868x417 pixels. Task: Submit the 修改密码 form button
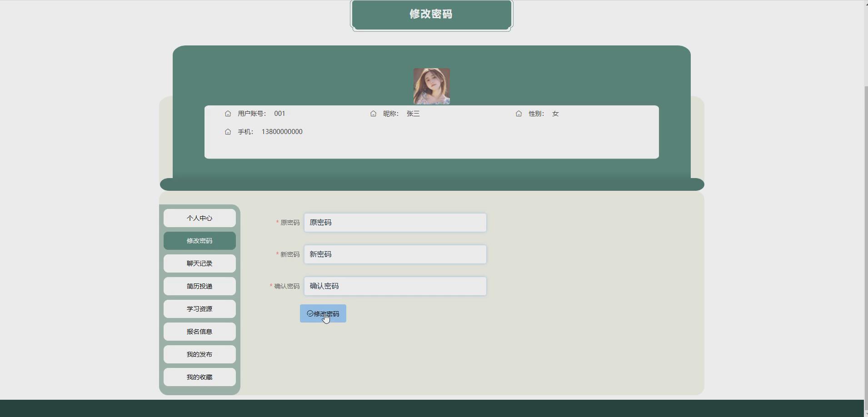click(323, 313)
